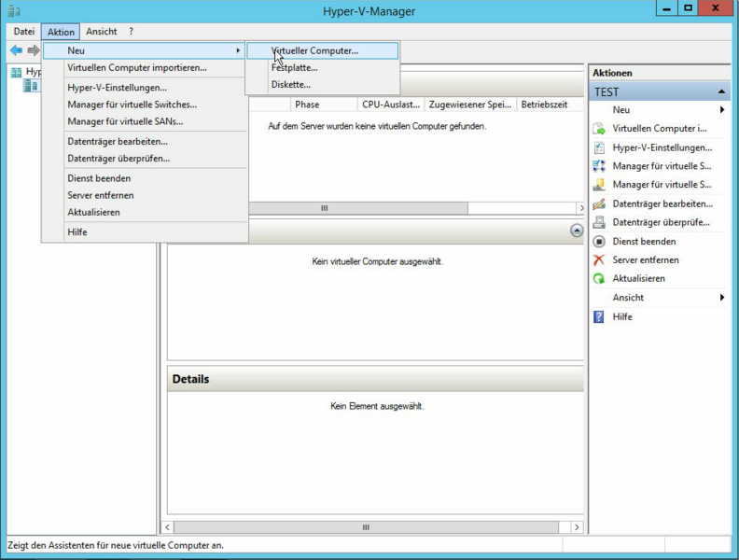Select Datenträger bearbeiten... in the Aktion menu
Viewport: 739px width, 560px height.
pos(146,142)
